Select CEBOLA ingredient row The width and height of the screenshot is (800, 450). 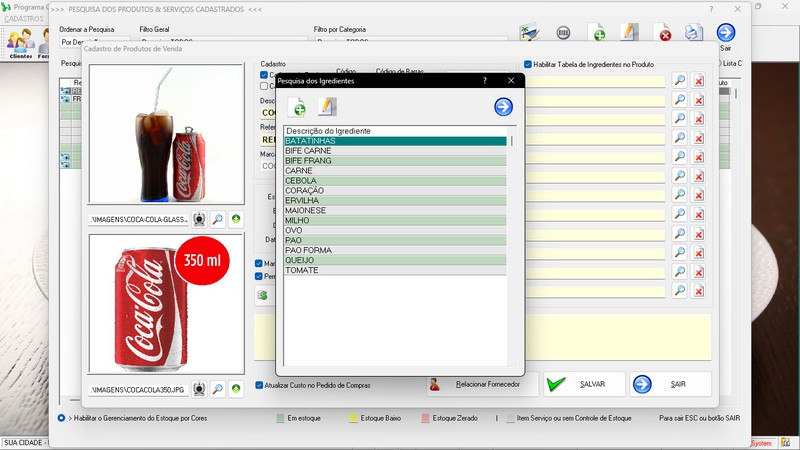pyautogui.click(x=395, y=181)
